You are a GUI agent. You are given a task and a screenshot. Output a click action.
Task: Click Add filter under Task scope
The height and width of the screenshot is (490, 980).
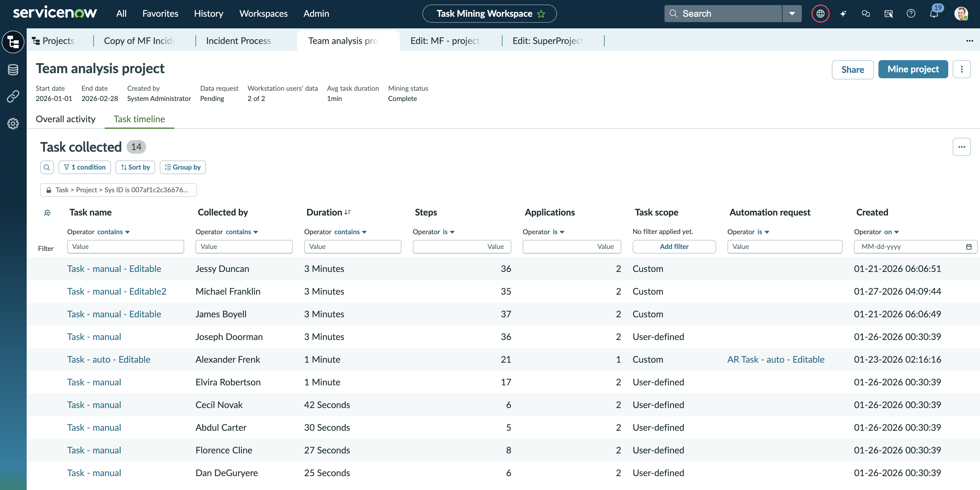[x=674, y=247]
